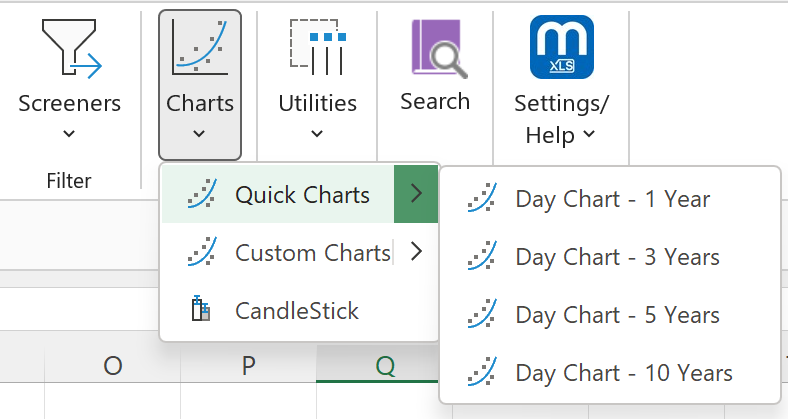Click the Utilities columns icon
788x419 pixels.
coord(318,47)
